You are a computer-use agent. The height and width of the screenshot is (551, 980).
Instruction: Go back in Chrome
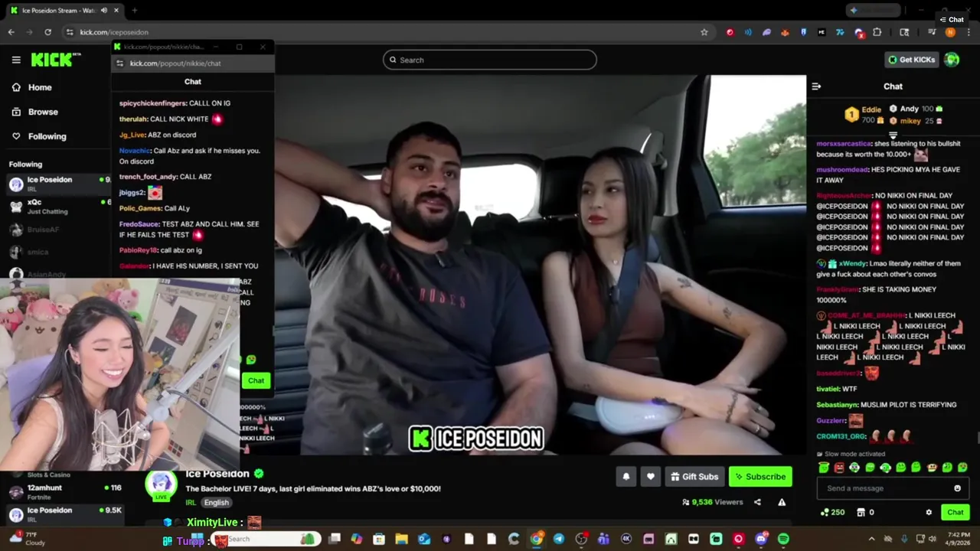(x=11, y=32)
